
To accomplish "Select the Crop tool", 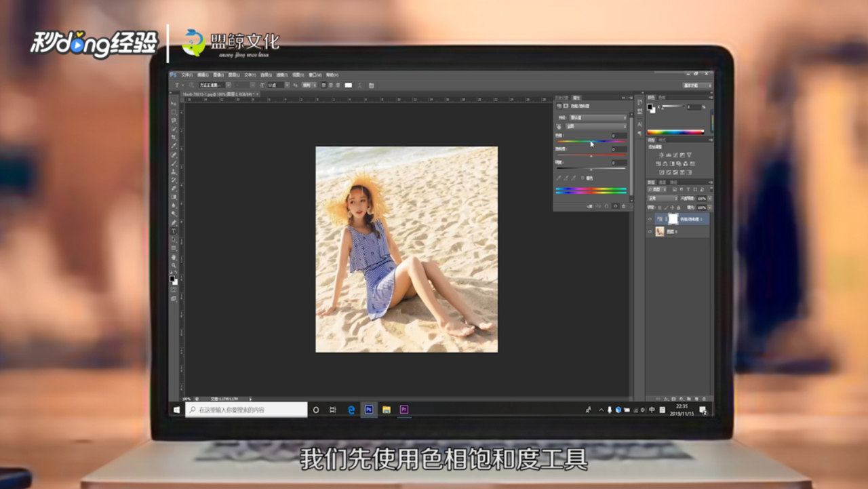I will (x=174, y=137).
